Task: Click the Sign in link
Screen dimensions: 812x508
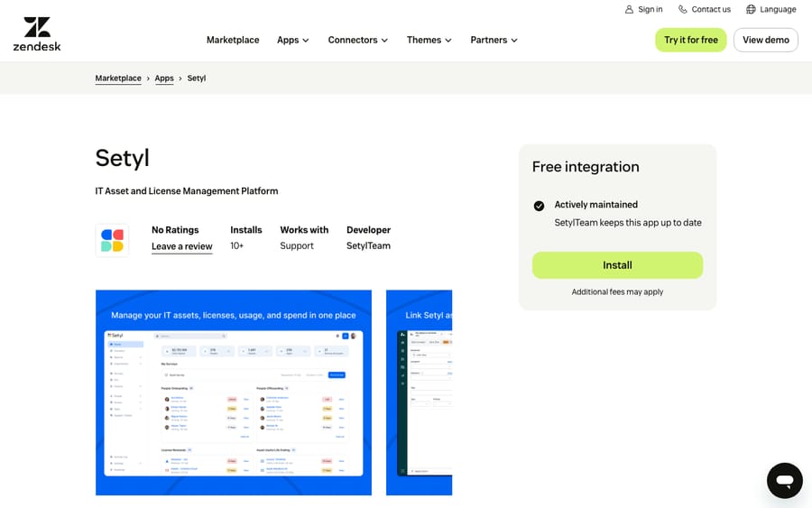Action: pyautogui.click(x=643, y=9)
